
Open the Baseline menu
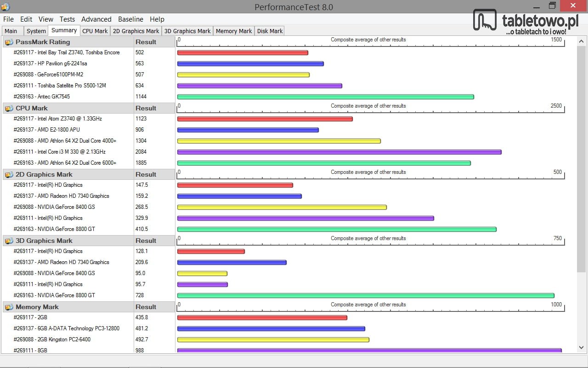coord(130,19)
